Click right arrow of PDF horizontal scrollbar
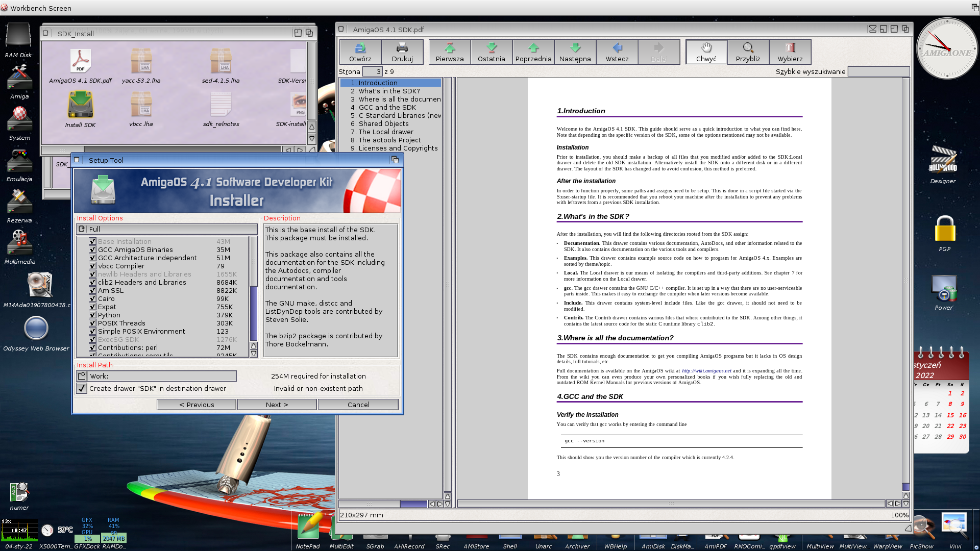Screen dimensions: 980x551 tap(898, 504)
